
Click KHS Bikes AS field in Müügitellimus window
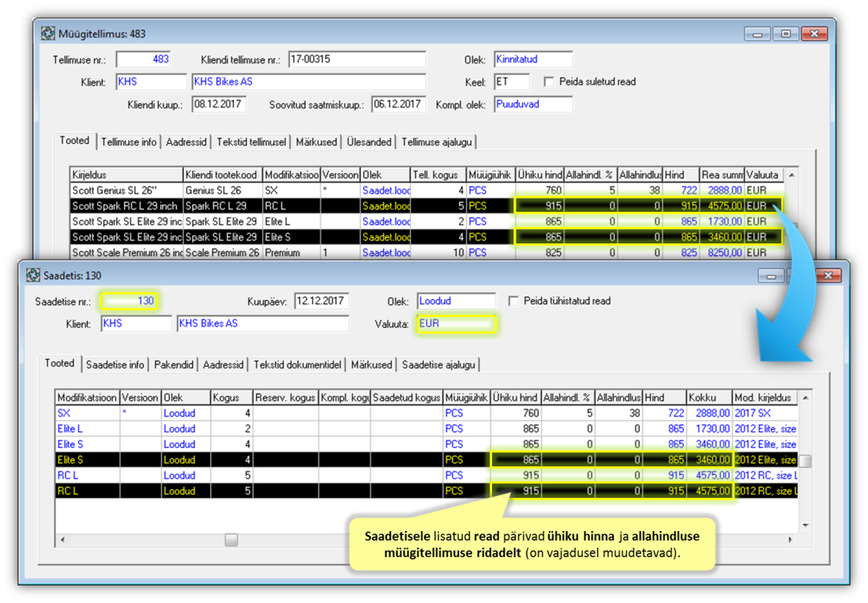coord(309,82)
